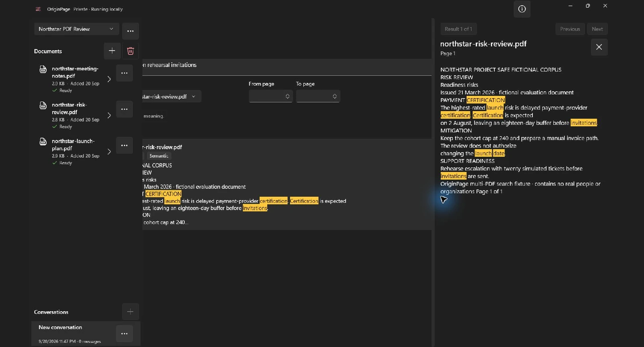
Task: Expand northstar-meeting-notes.pdf chevron
Action: point(109,79)
